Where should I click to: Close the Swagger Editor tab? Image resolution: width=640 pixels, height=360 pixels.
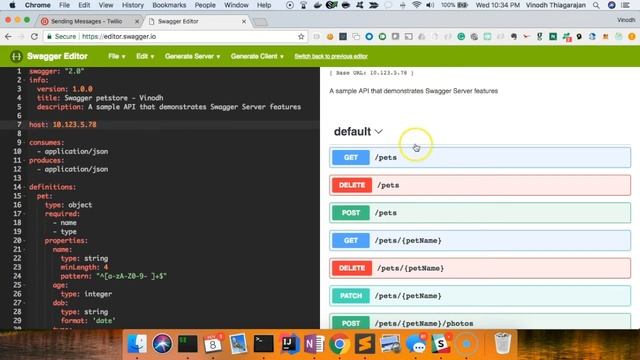[244, 21]
